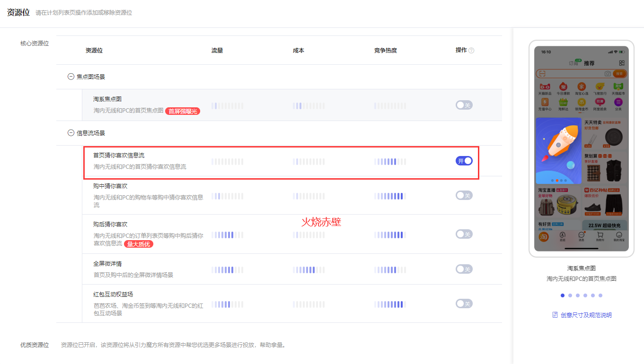Tap 飞猪旅行 icon in phone preview

pyautogui.click(x=600, y=87)
